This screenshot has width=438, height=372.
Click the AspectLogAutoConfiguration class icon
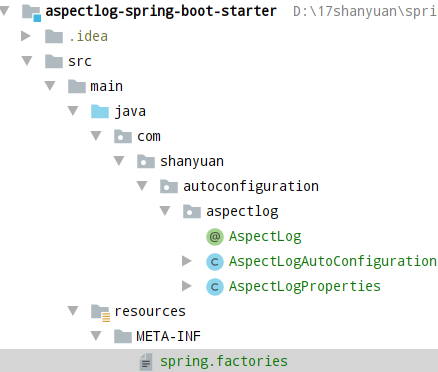(x=215, y=262)
